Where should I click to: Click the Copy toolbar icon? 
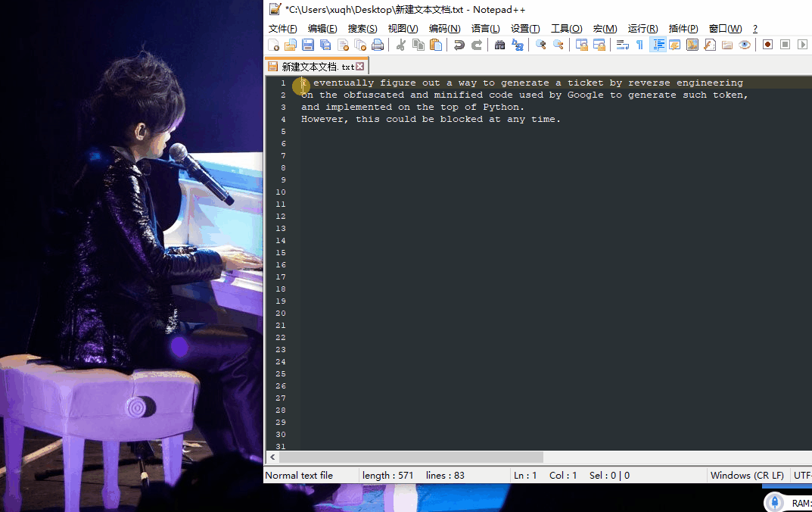tap(418, 45)
